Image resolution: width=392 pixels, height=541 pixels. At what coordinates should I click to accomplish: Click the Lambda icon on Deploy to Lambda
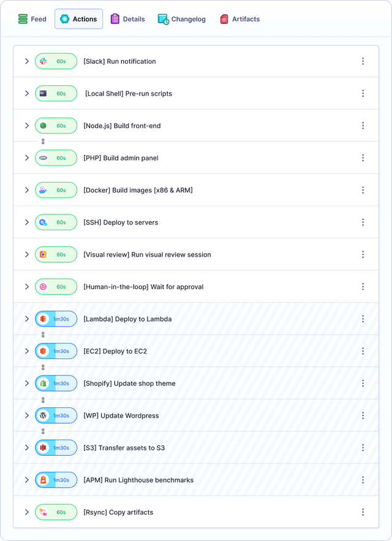(43, 319)
